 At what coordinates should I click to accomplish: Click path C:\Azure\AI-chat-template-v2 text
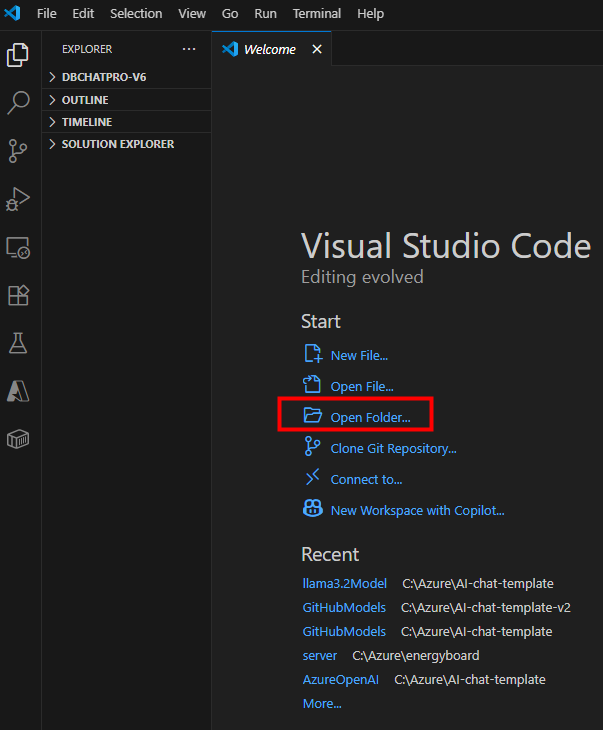[486, 608]
